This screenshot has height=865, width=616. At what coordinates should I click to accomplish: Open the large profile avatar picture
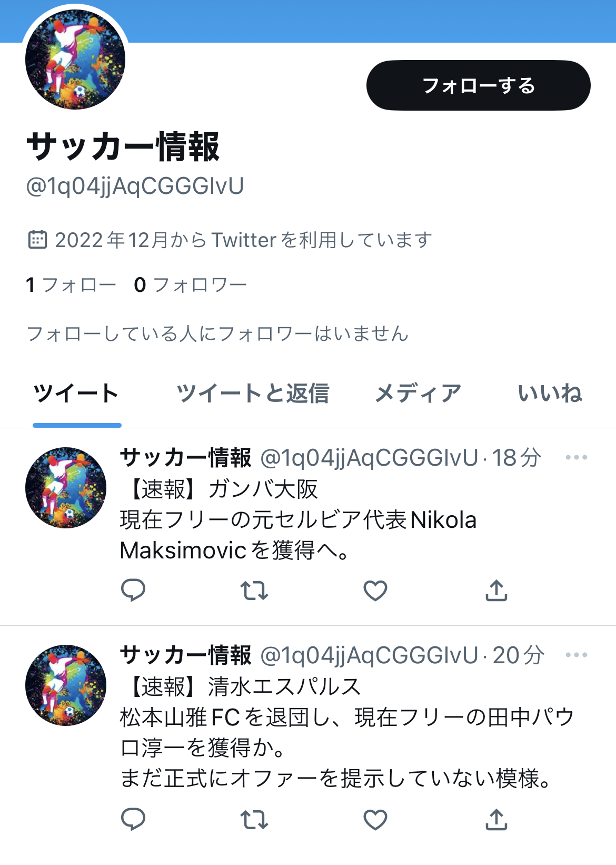[x=75, y=59]
